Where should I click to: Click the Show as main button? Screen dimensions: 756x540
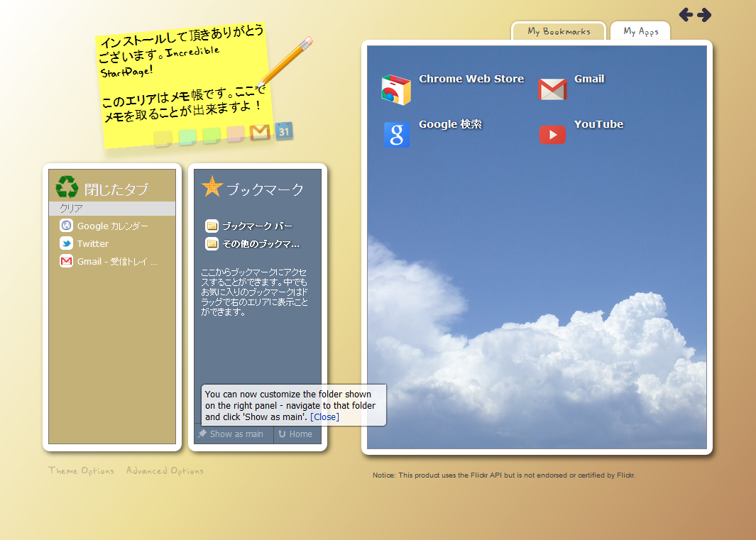[234, 434]
